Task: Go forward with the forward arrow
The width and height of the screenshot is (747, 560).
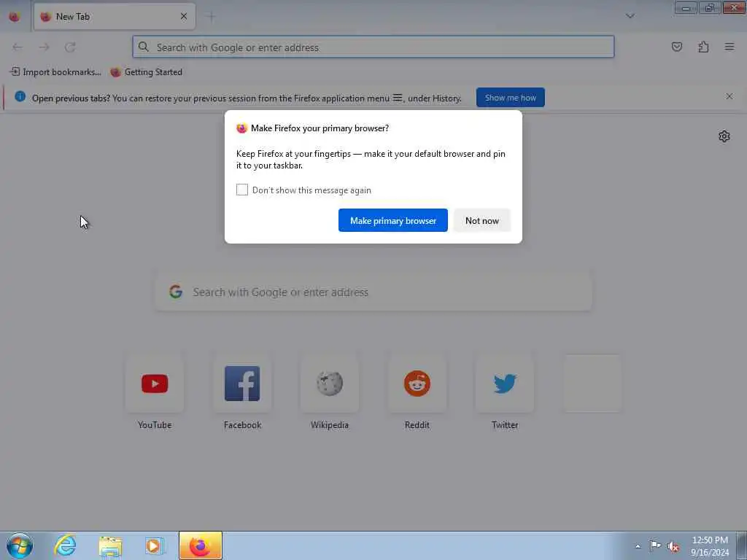Action: coord(44,47)
